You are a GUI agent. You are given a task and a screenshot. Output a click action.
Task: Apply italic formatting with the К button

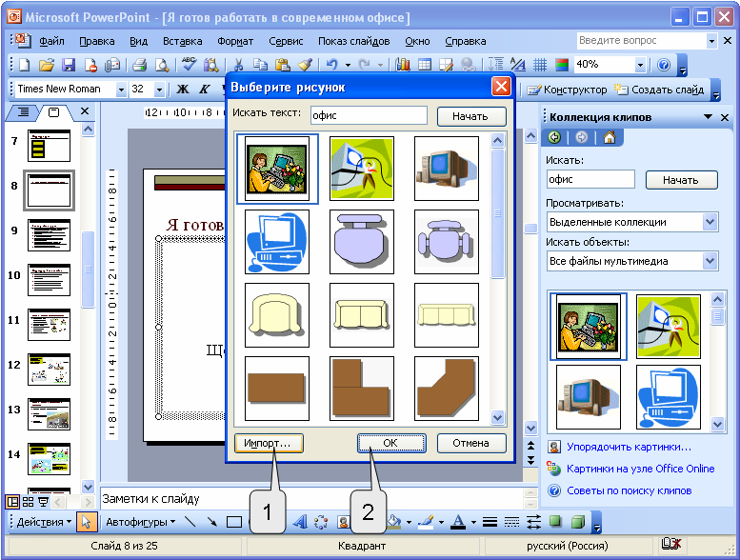coord(205,90)
